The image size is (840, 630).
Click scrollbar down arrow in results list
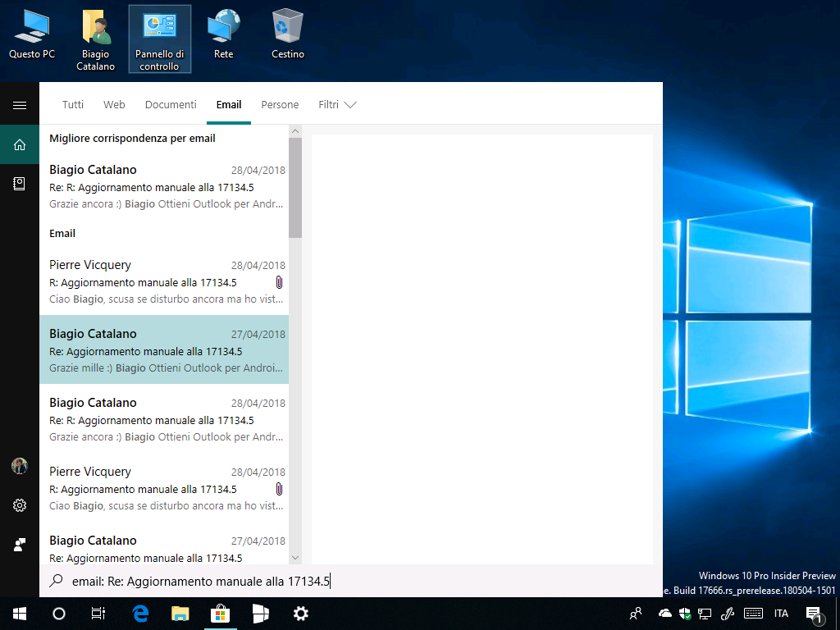point(295,558)
